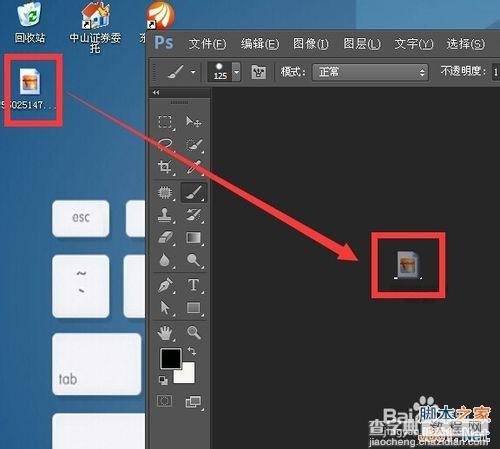Viewport: 500px width, 449px height.
Task: Open the 选择(S) menu
Action: (465, 44)
